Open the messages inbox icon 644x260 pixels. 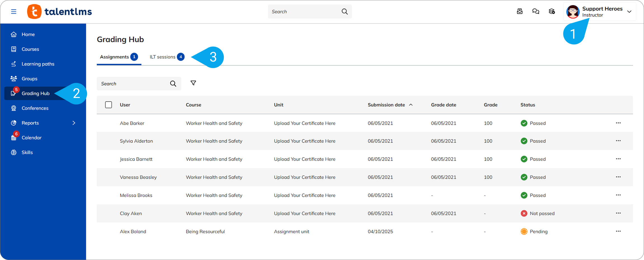point(520,11)
